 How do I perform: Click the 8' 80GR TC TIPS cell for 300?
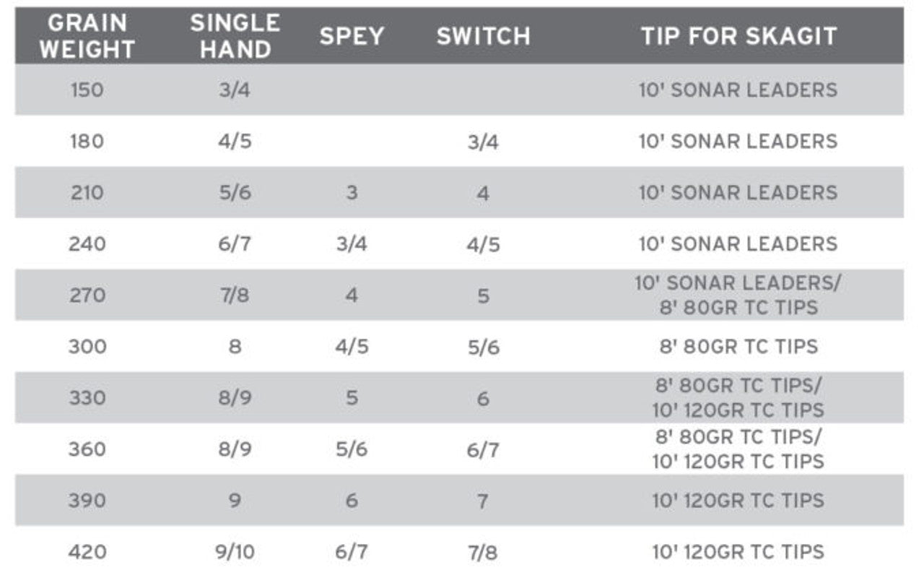coord(738,347)
